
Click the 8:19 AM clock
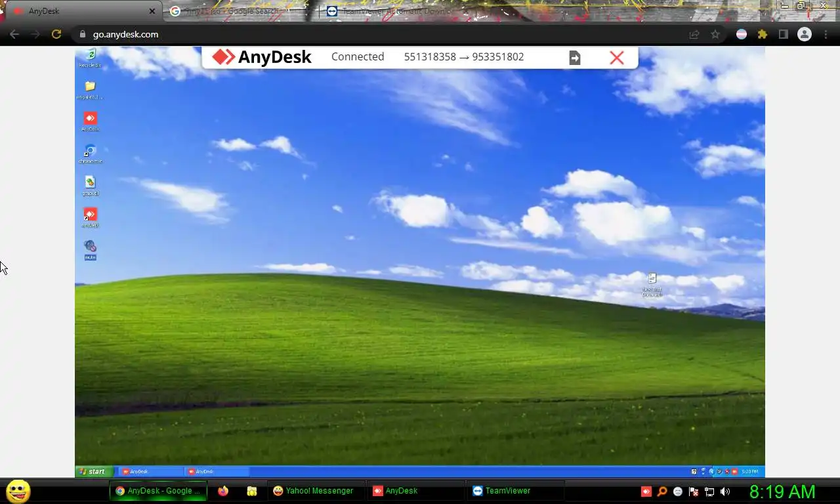782,492
